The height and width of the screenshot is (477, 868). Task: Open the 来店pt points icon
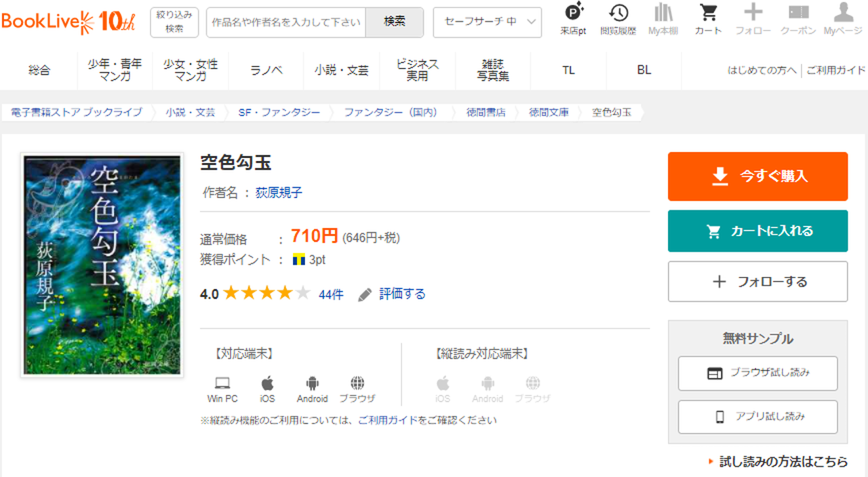pyautogui.click(x=574, y=13)
